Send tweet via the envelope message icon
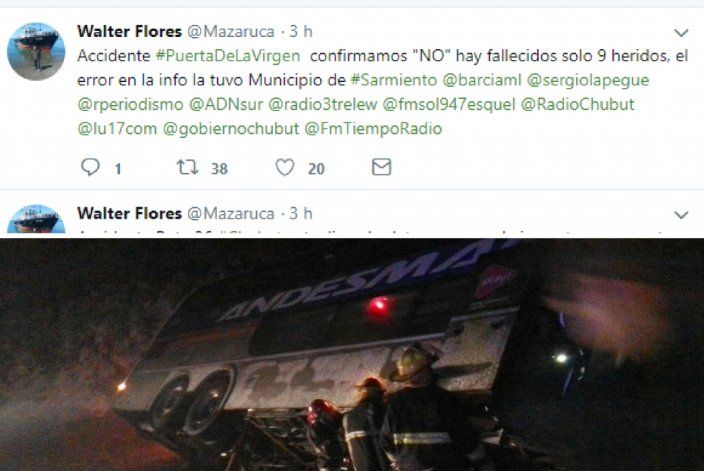The height and width of the screenshot is (471, 704). point(382,167)
